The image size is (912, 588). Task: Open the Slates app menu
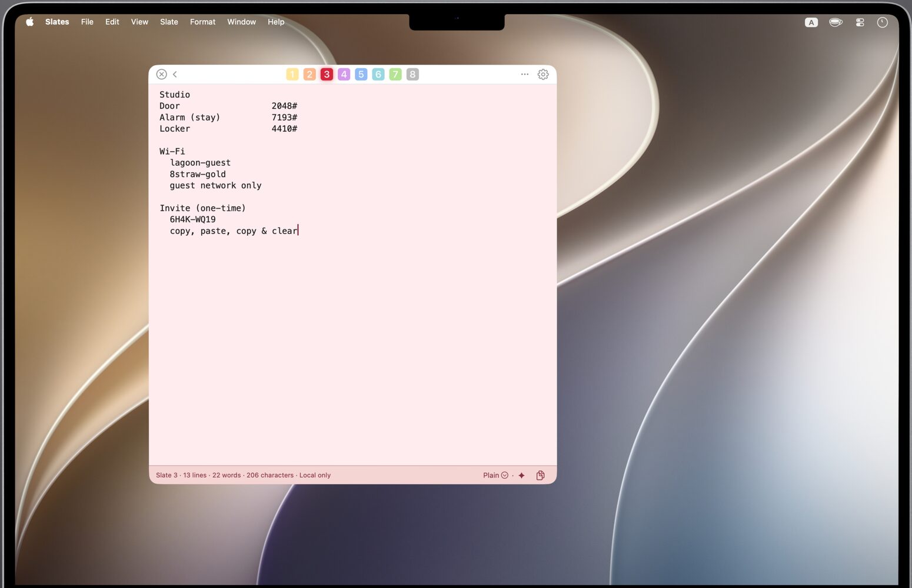tap(57, 22)
